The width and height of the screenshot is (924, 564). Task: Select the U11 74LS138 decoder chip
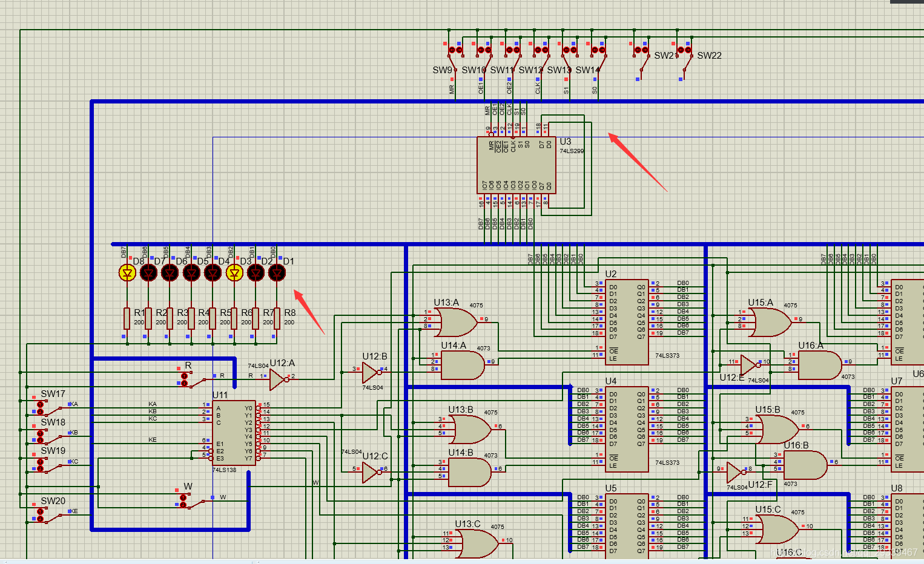234,433
